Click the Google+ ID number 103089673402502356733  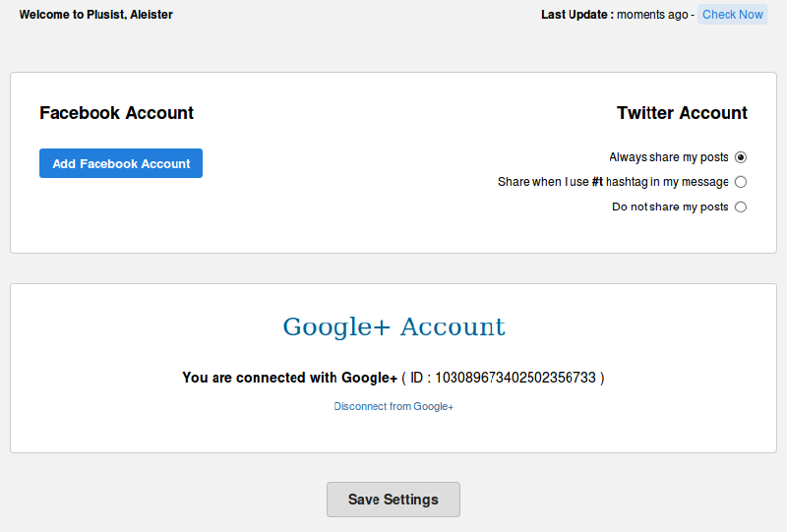tap(515, 378)
